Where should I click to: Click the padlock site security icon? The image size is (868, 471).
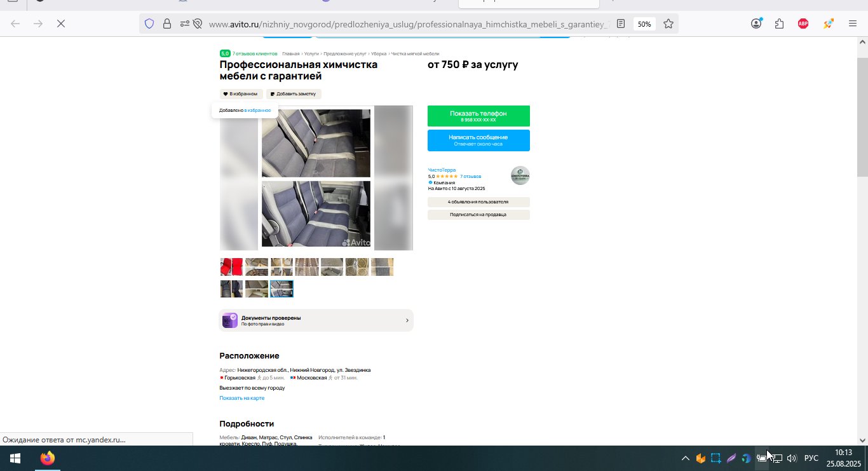[x=167, y=24]
